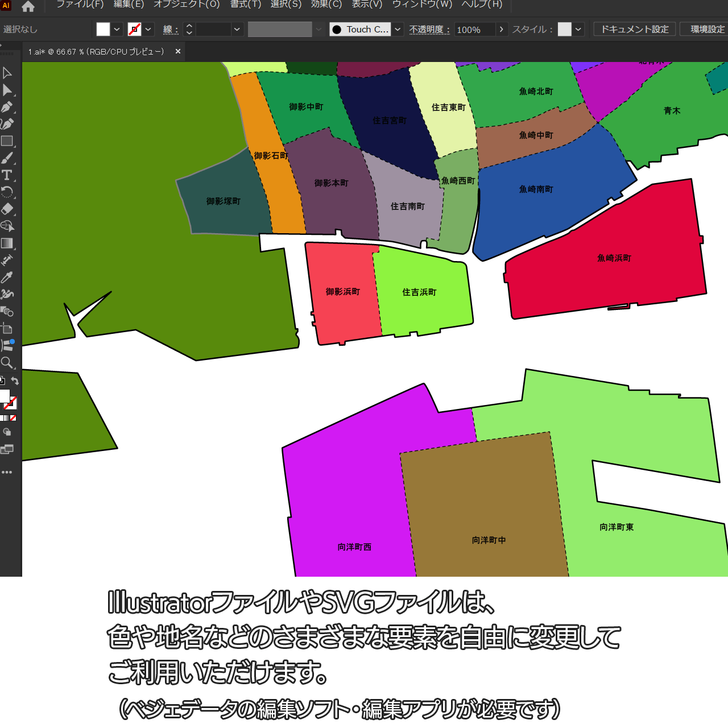Expand the Touch Calligraphic brush dropdown
The image size is (728, 728).
[x=398, y=30]
